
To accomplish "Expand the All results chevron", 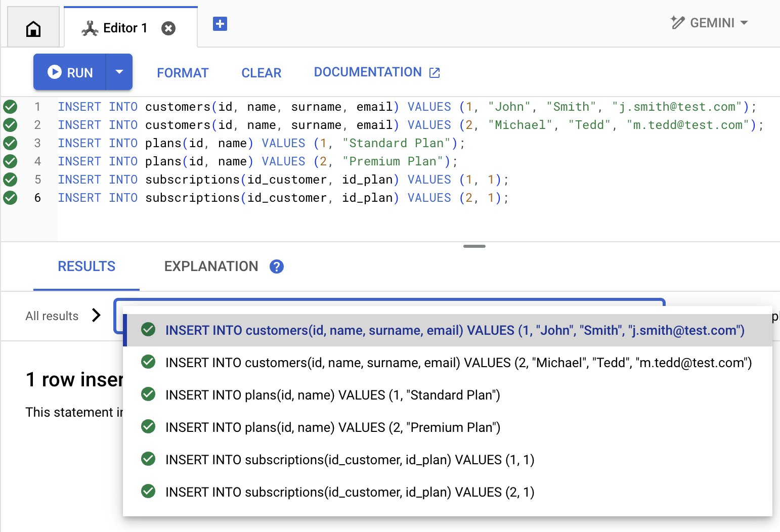I will pyautogui.click(x=96, y=316).
